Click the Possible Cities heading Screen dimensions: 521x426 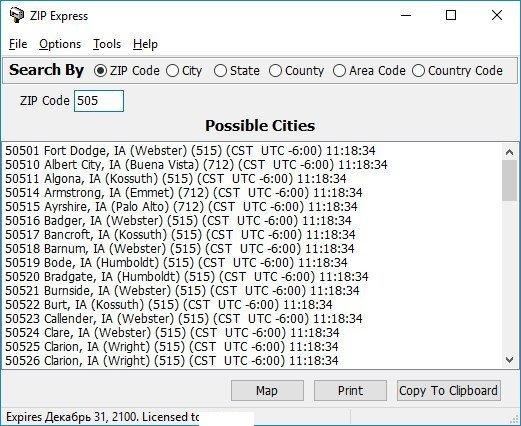pos(260,126)
